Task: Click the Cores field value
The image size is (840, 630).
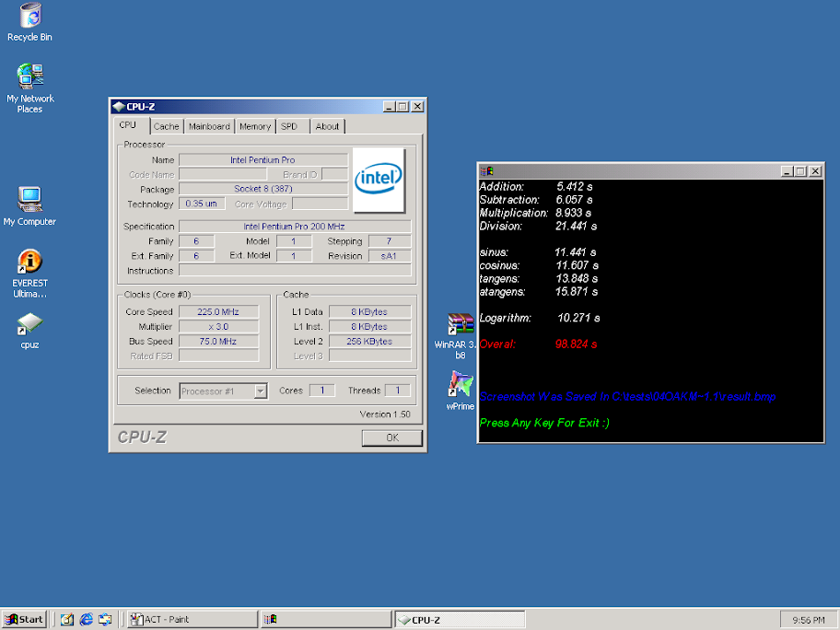Action: coord(322,391)
